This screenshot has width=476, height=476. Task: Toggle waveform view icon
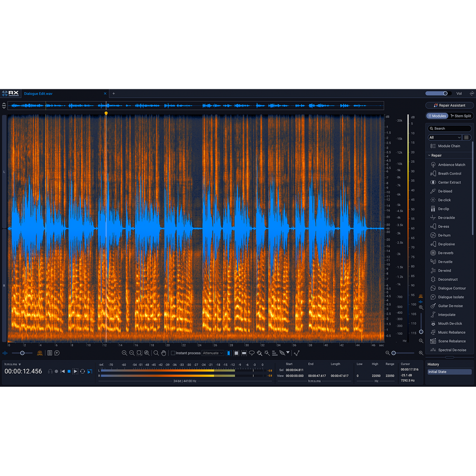(5, 353)
